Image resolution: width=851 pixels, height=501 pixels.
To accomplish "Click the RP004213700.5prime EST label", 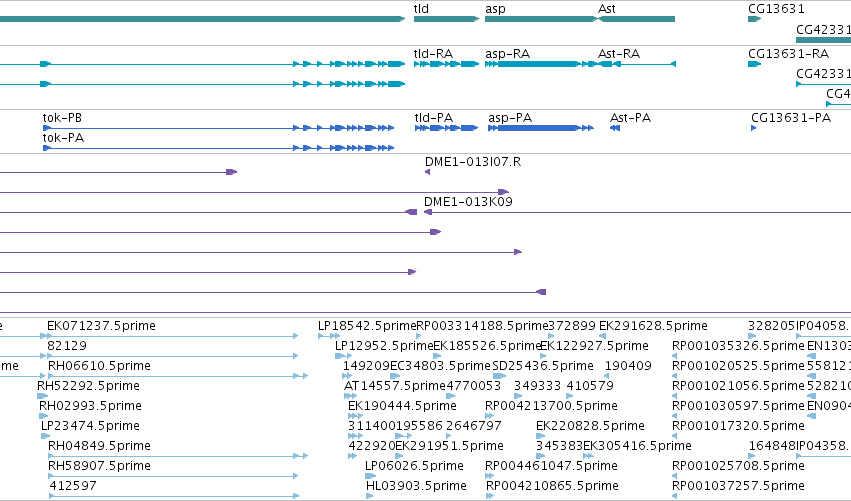I will click(x=551, y=406).
